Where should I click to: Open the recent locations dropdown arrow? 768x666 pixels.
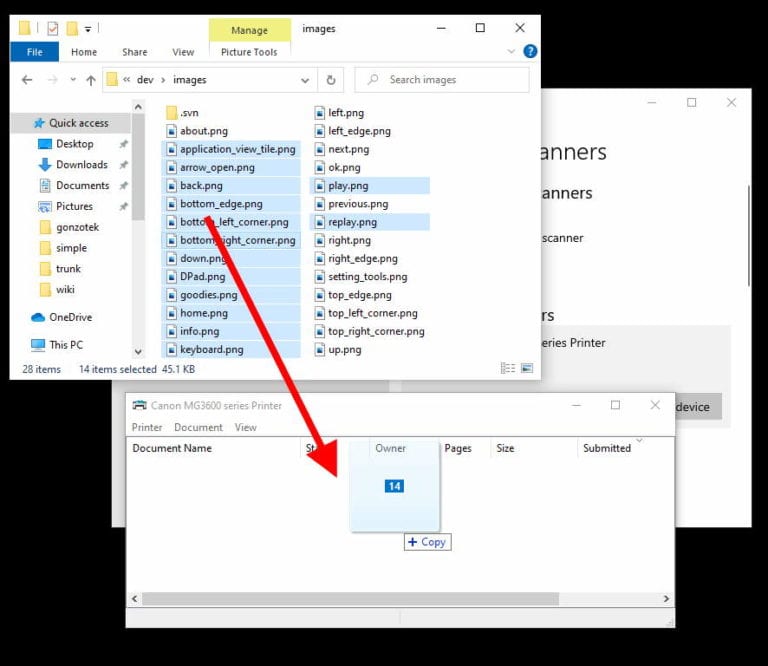coord(73,79)
